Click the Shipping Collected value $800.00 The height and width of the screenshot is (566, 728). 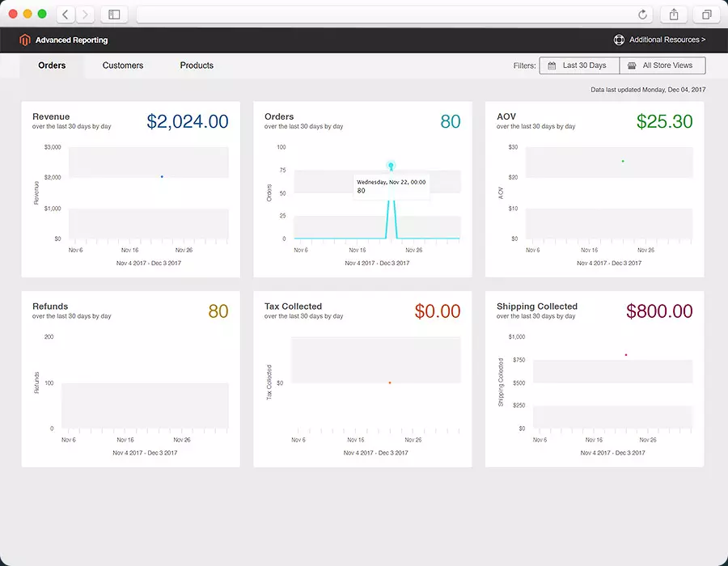click(x=659, y=311)
